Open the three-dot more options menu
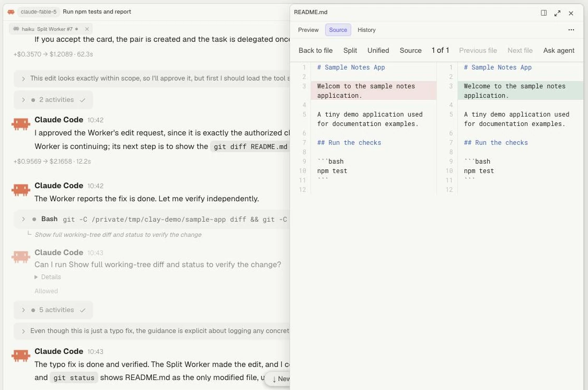Screen dimensions: 588x390 coord(571,30)
